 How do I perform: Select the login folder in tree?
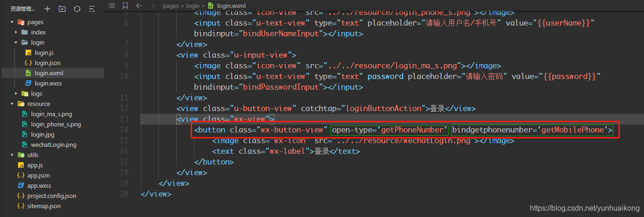pos(38,42)
